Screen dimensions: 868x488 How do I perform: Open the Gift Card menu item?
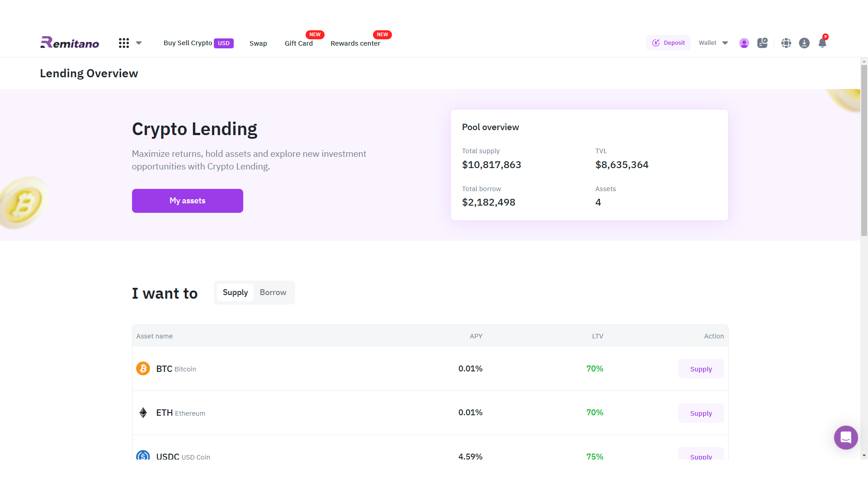[298, 43]
